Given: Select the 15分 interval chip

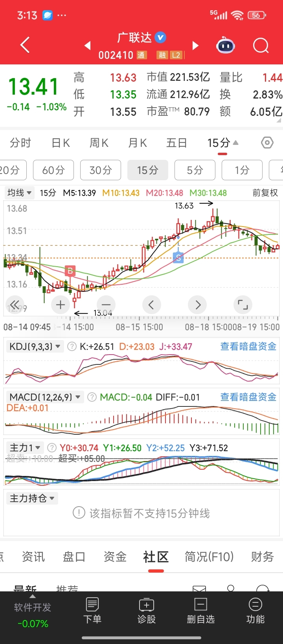Looking at the screenshot, I should 148,170.
